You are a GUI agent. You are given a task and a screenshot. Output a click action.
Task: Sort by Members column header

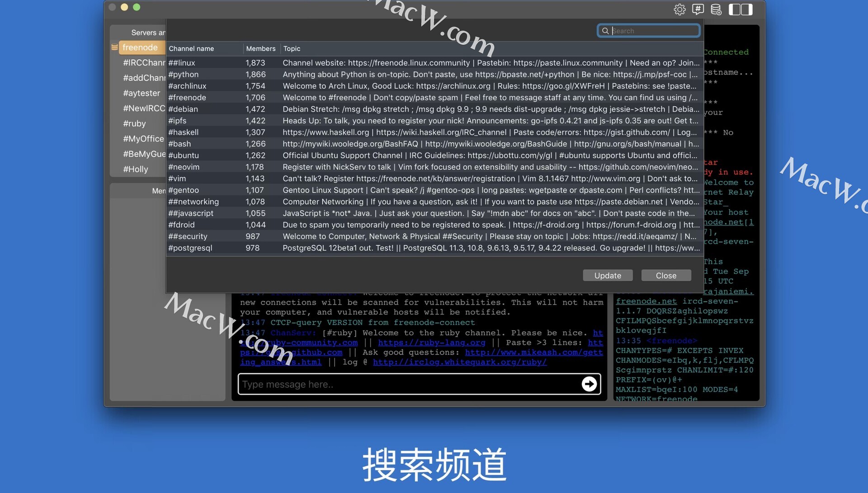click(x=261, y=48)
